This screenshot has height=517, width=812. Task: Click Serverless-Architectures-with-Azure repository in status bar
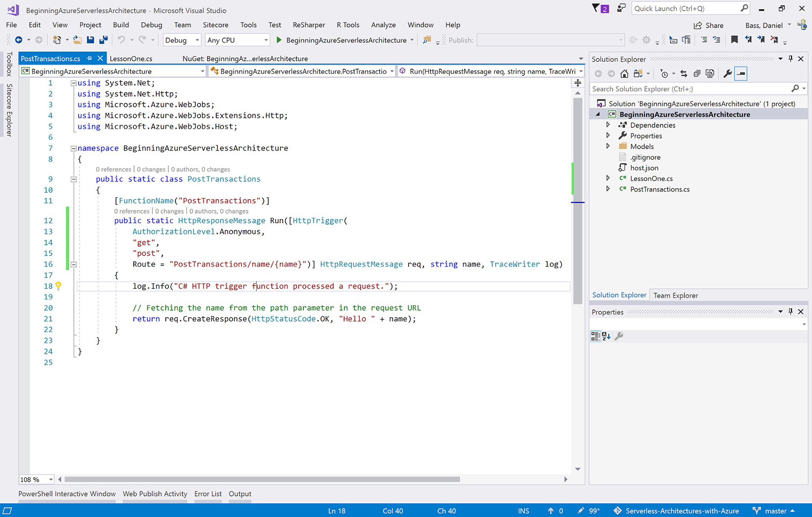click(x=677, y=511)
